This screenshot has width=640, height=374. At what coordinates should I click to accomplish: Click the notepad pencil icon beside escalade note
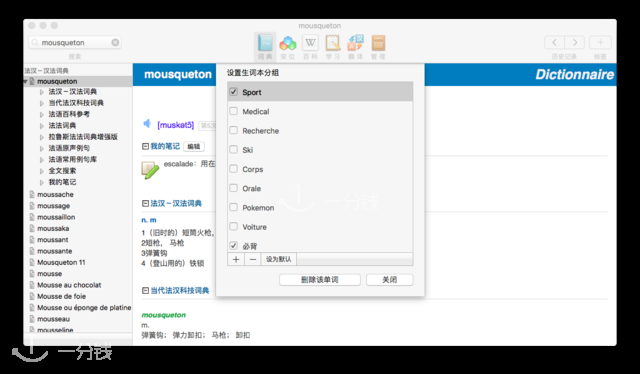pos(150,170)
